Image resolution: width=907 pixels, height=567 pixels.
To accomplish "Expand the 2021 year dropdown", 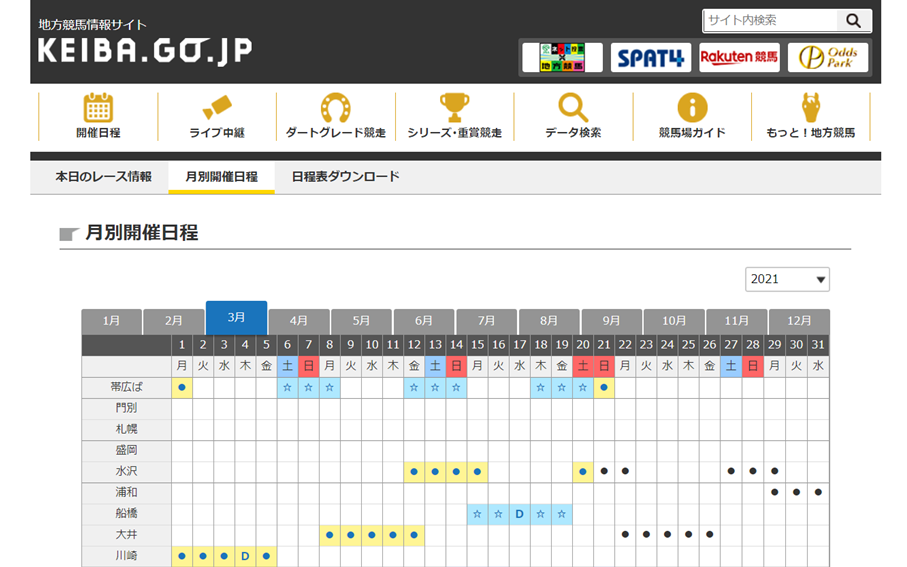I will click(787, 279).
